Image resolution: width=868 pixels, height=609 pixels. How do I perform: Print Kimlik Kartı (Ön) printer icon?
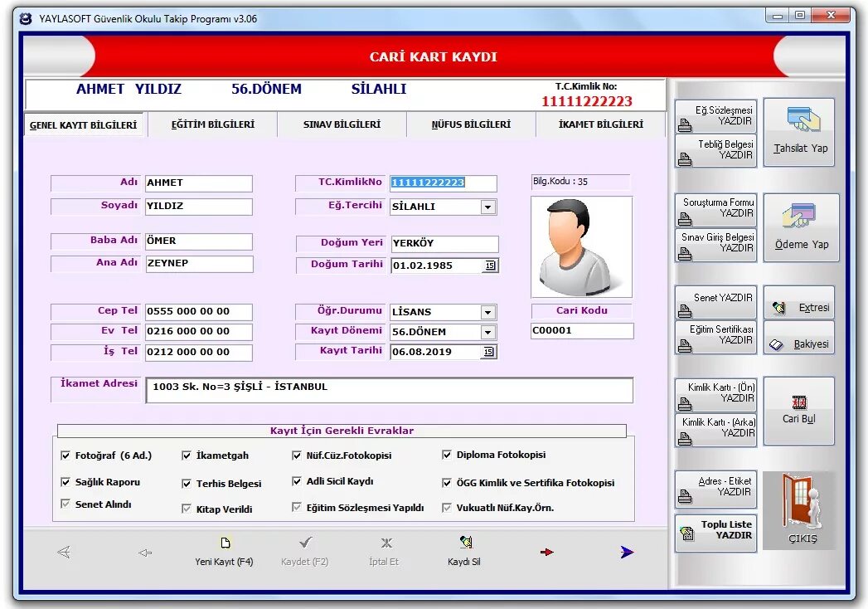[685, 403]
